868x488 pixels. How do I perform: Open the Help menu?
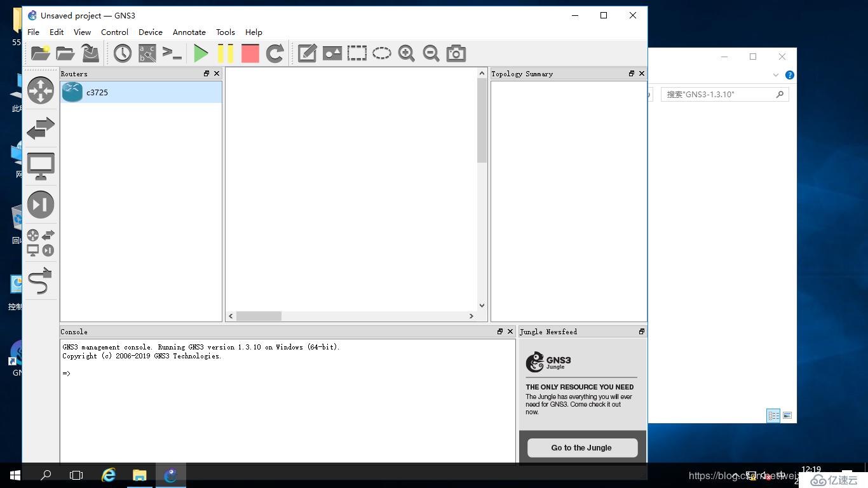(254, 32)
